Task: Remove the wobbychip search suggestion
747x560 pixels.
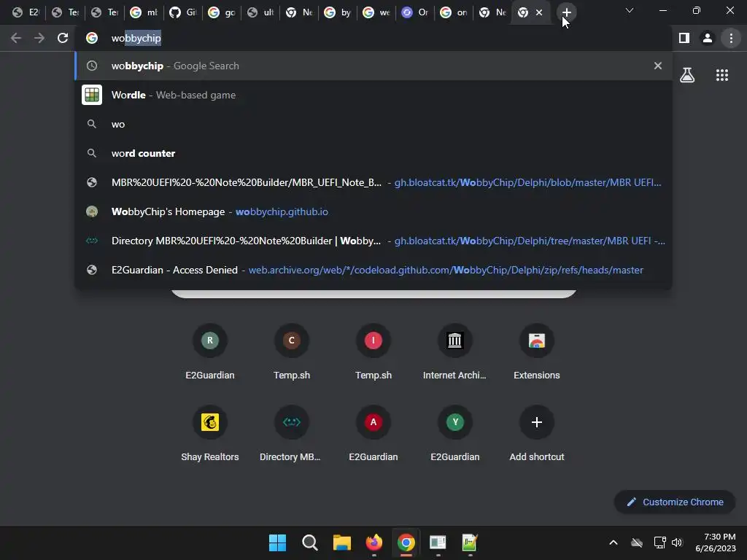Action: click(x=658, y=66)
